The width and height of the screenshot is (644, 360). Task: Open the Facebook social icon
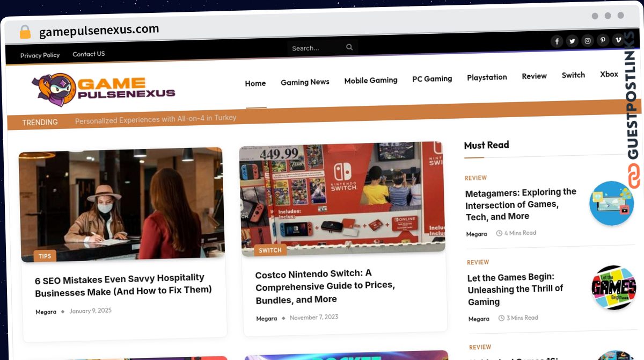click(x=557, y=41)
